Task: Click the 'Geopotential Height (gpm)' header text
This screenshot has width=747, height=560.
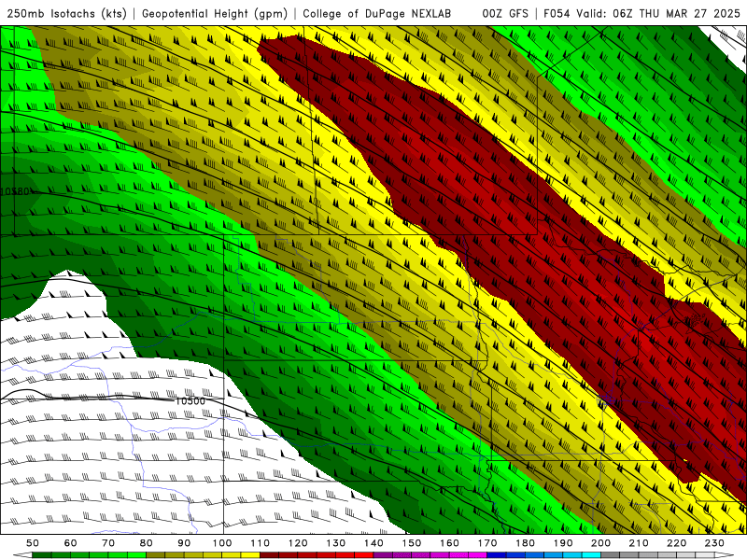Action: coord(215,13)
